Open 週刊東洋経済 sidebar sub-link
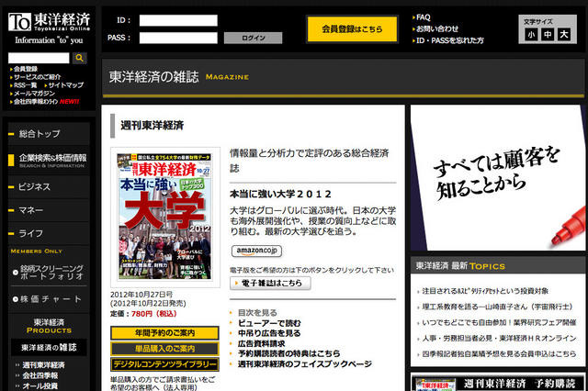Image resolution: width=588 pixels, height=391 pixels. pos(43,364)
